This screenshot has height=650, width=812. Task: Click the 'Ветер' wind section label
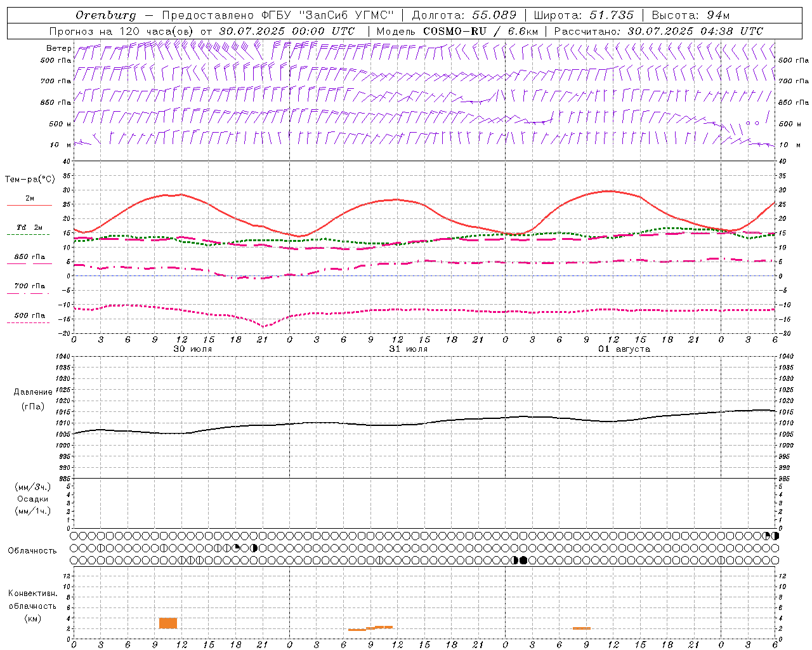pyautogui.click(x=59, y=48)
